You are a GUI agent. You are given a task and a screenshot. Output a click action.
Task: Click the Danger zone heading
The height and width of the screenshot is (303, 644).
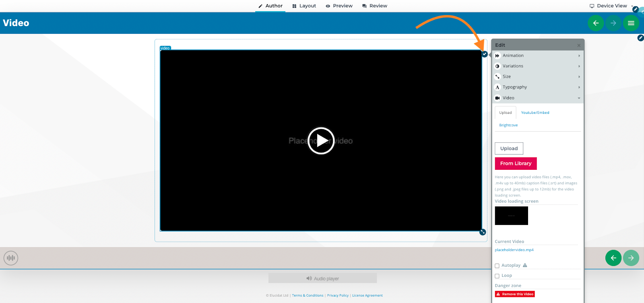[x=508, y=286]
